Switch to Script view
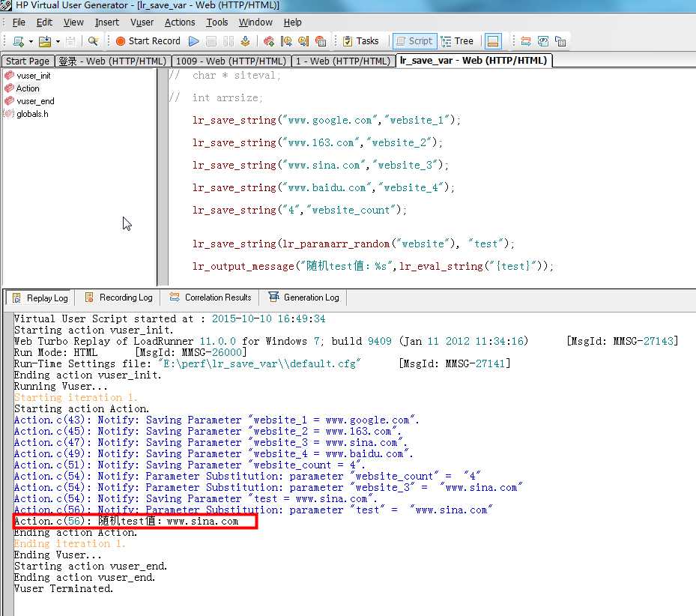This screenshot has width=696, height=616. 414,41
